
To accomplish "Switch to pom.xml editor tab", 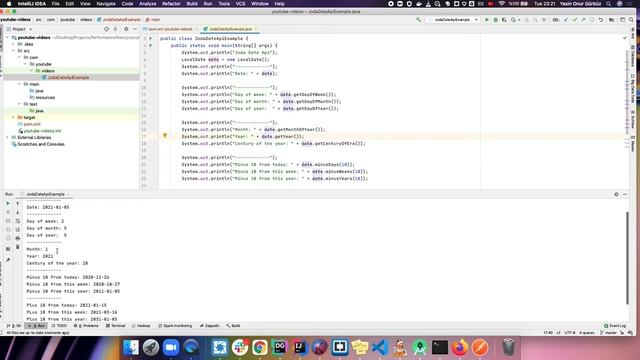I will click(170, 29).
